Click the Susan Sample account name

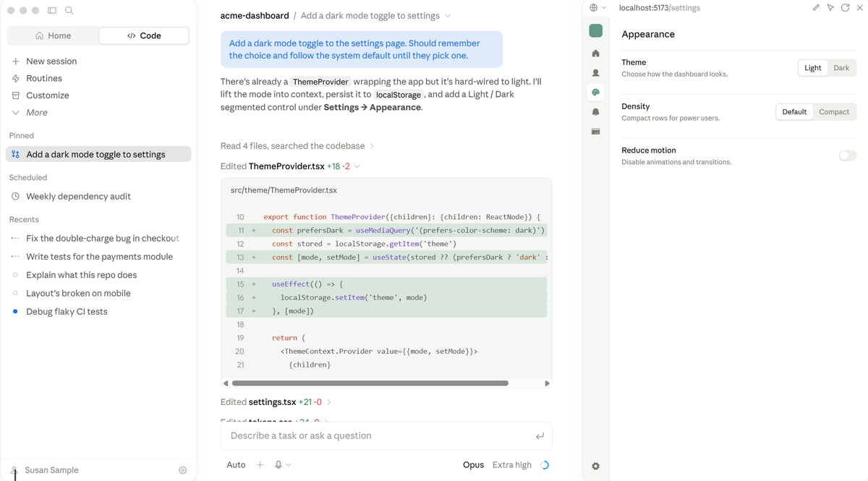coord(52,470)
